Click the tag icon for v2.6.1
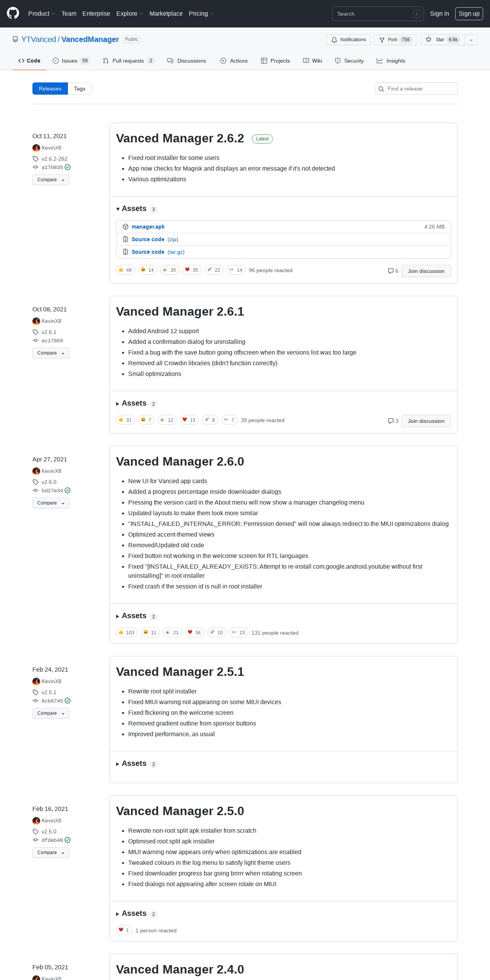Image resolution: width=490 pixels, height=980 pixels. point(35,332)
